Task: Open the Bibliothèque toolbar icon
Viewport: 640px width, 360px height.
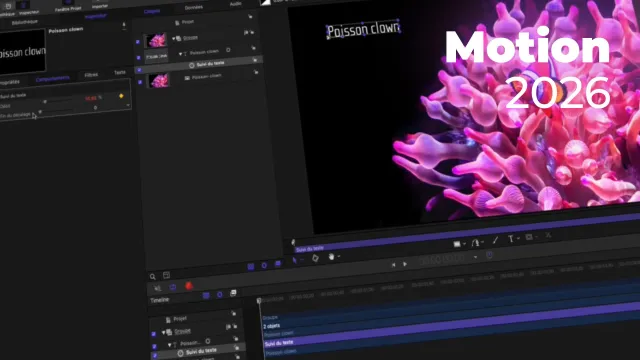Action: point(7,6)
